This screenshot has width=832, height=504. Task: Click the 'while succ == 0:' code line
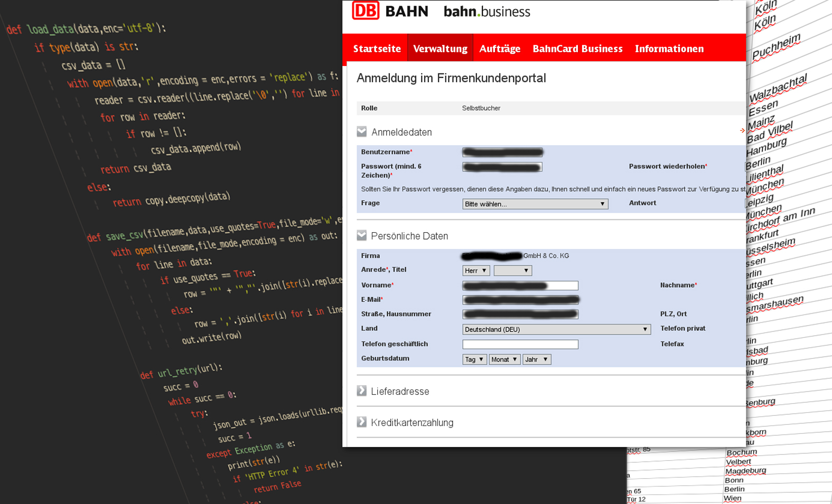coord(202,398)
